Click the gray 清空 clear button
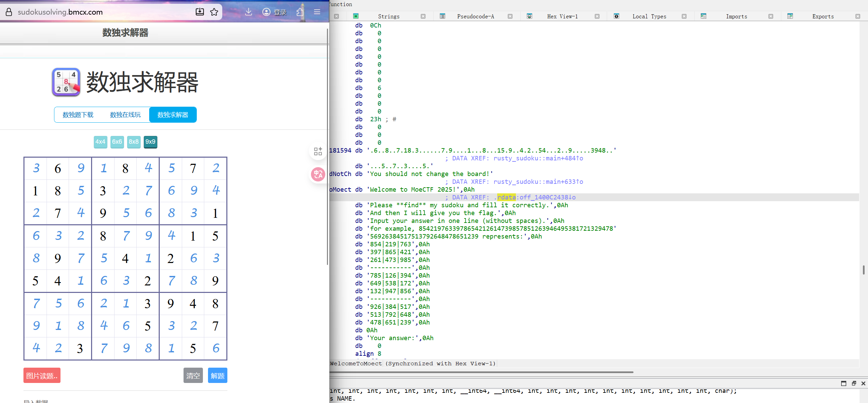868x403 pixels. (193, 375)
